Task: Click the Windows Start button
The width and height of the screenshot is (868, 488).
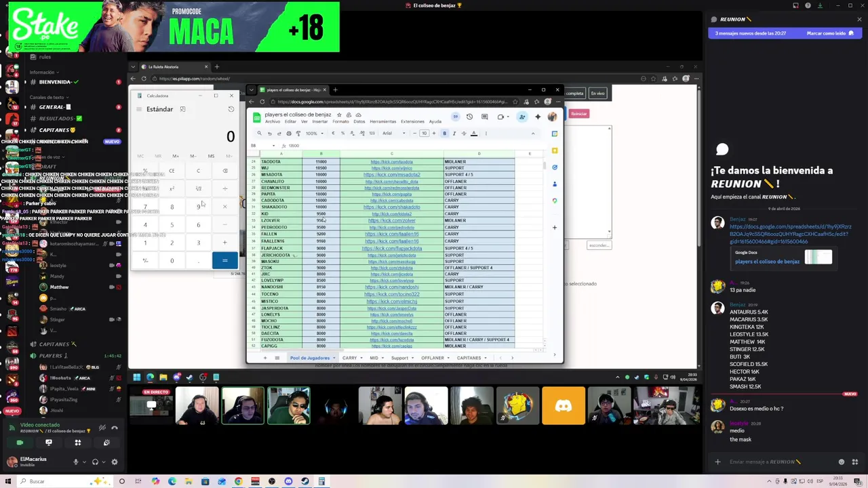Action: click(8, 481)
